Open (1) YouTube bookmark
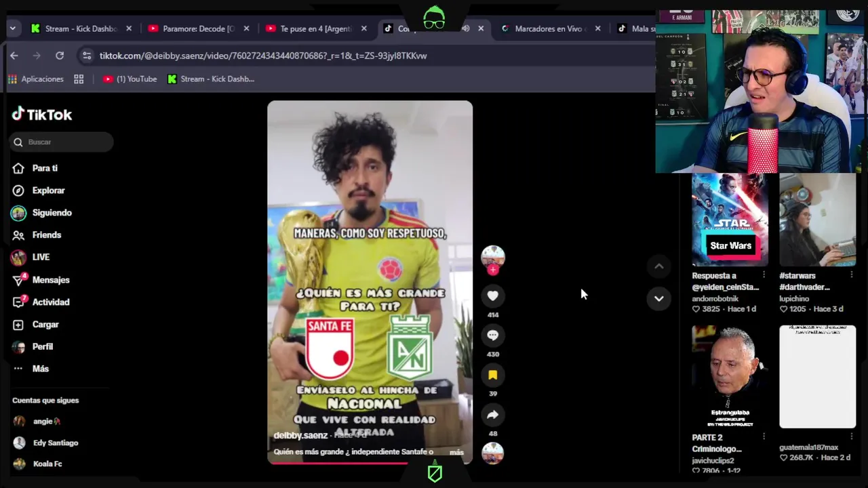Image resolution: width=868 pixels, height=488 pixels. point(130,79)
